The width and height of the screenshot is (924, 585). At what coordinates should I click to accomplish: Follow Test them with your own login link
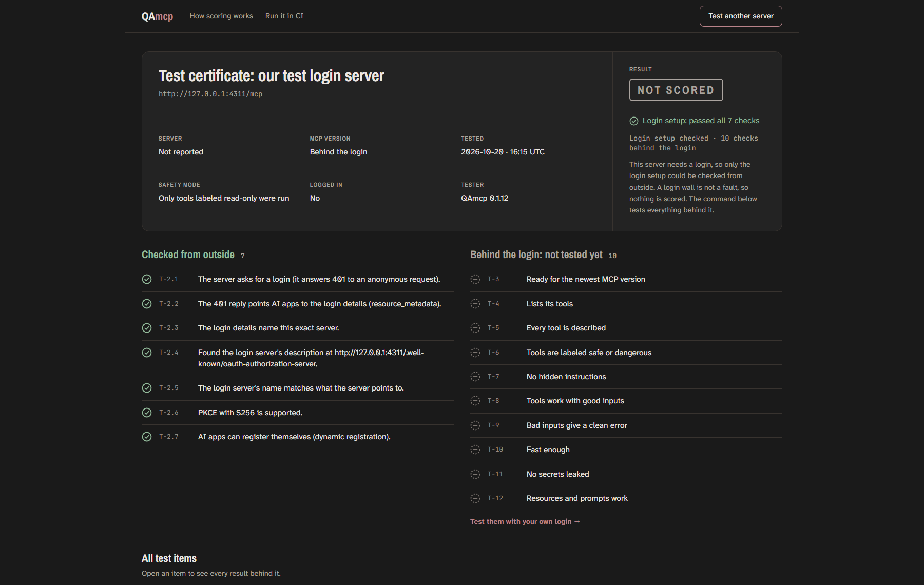[525, 521]
